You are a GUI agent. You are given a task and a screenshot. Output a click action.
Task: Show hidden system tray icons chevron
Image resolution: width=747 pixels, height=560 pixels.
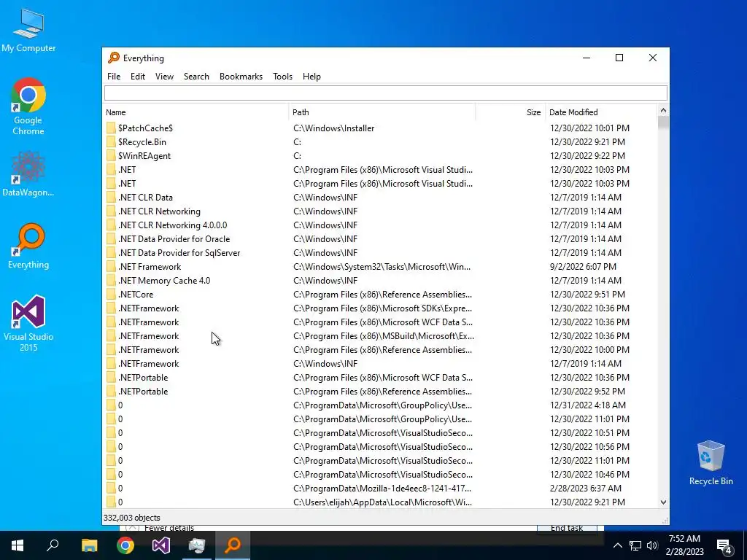(x=617, y=545)
